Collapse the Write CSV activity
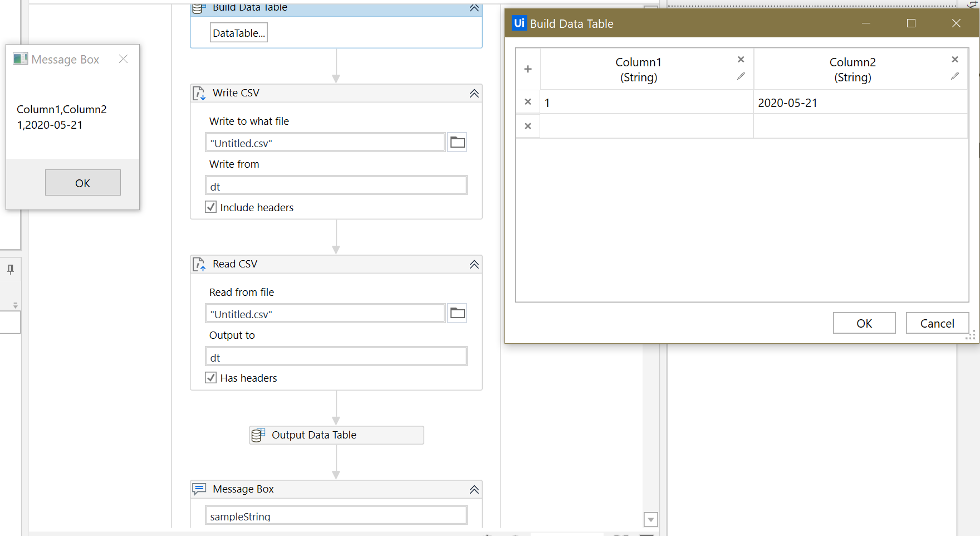Viewport: 980px width, 536px height. 474,94
